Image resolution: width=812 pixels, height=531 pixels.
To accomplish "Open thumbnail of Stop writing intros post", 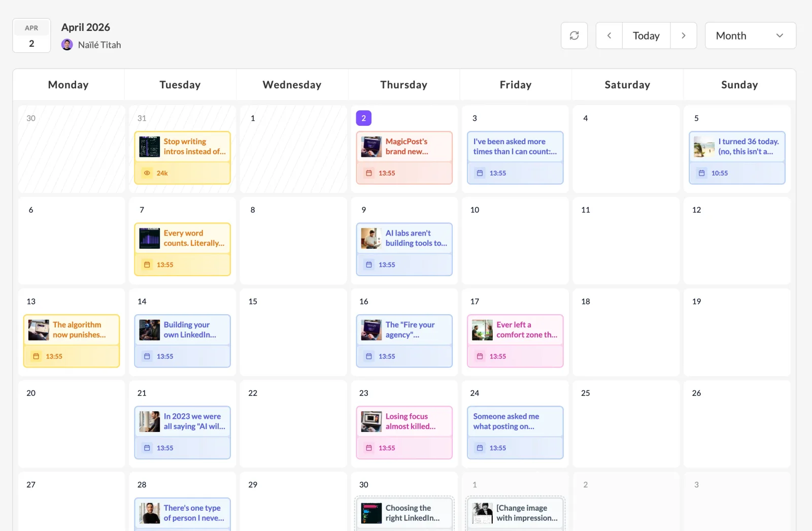I will 150,147.
